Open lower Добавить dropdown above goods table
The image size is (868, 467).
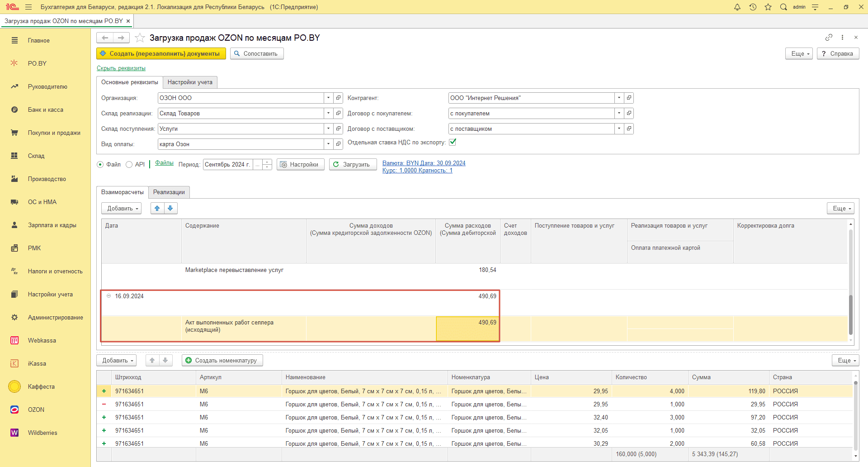pos(117,360)
